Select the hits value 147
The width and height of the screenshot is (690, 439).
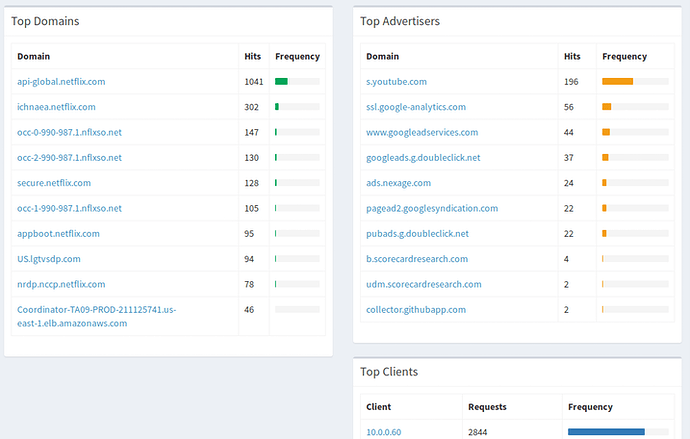click(252, 132)
